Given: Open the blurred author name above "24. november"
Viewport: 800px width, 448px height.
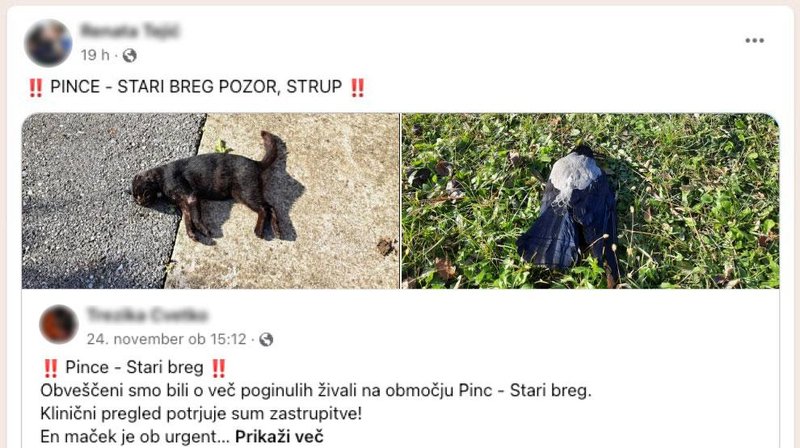Looking at the screenshot, I should (147, 315).
